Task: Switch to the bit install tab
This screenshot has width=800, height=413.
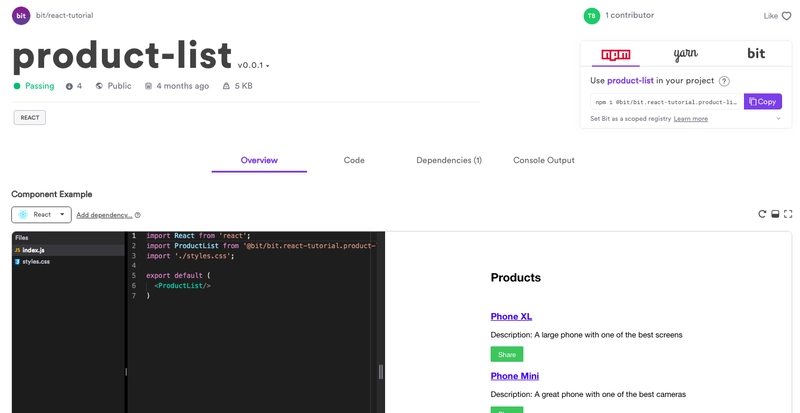Action: pyautogui.click(x=756, y=54)
